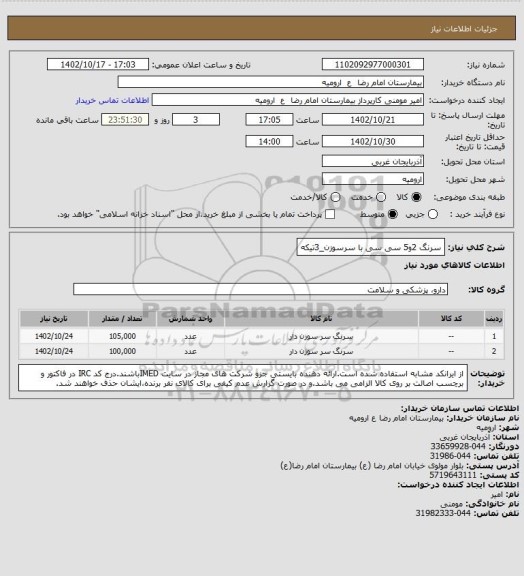Click the نام کالا column header
The image size is (524, 576).
pyautogui.click(x=322, y=318)
